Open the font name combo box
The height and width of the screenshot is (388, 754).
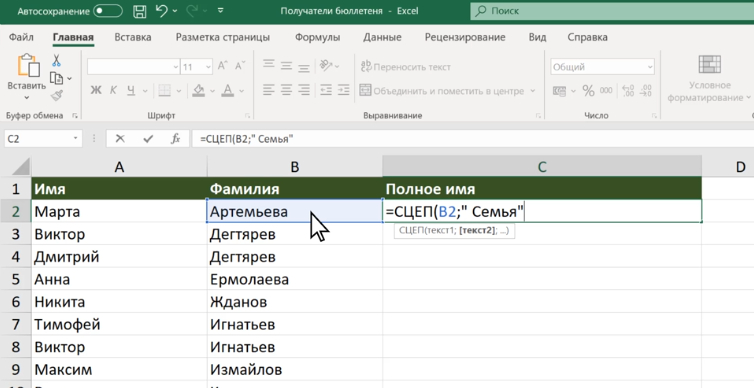click(x=133, y=67)
